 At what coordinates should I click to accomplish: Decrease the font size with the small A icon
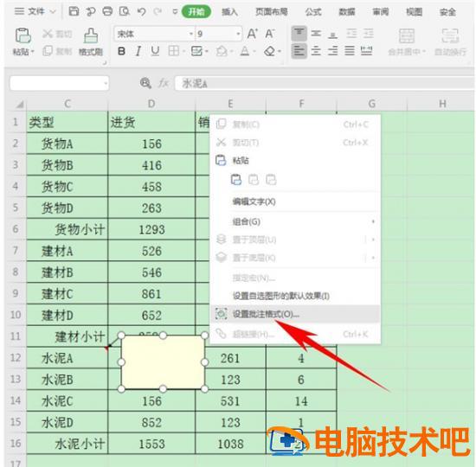[x=269, y=34]
